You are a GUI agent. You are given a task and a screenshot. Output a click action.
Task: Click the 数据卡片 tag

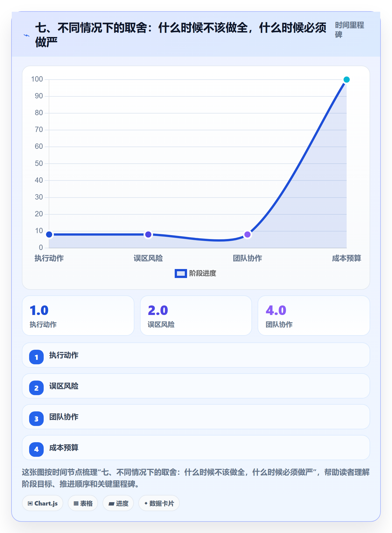click(x=159, y=503)
